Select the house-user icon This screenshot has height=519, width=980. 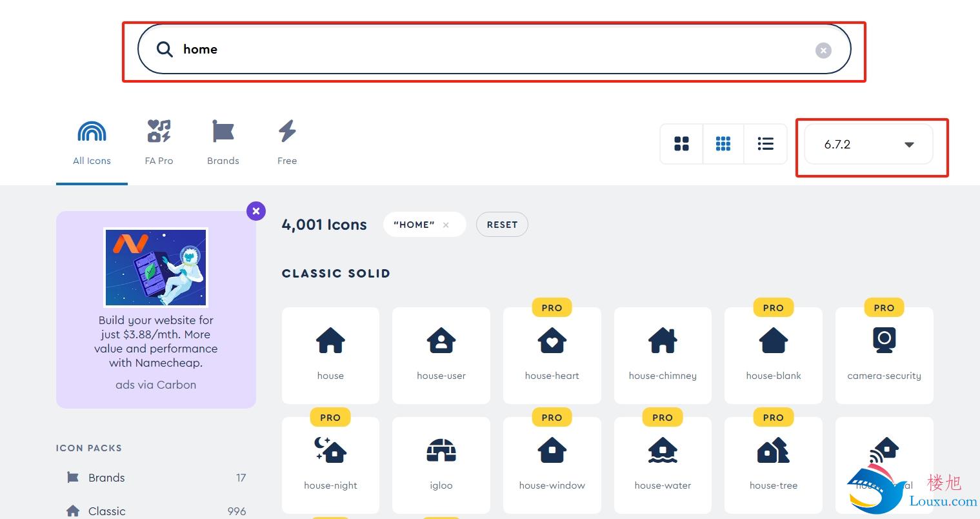coord(441,355)
